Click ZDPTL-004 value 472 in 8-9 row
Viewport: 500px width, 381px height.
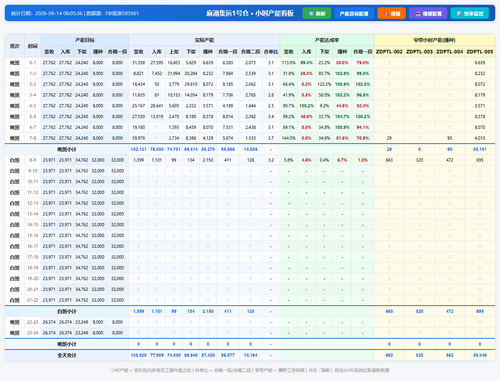tap(450, 160)
